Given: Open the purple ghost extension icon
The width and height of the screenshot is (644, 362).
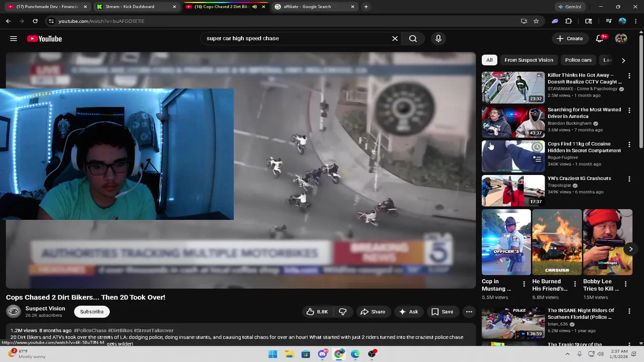Looking at the screenshot, I should (x=555, y=21).
